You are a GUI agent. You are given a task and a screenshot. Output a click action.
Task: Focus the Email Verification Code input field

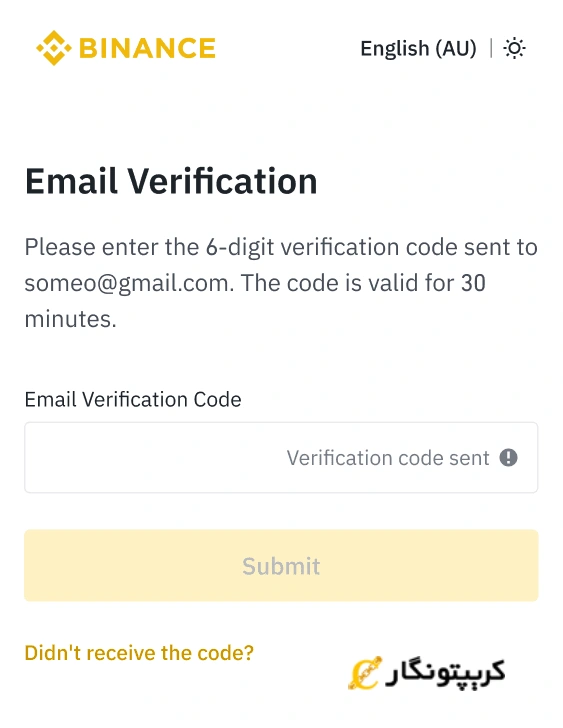click(281, 457)
